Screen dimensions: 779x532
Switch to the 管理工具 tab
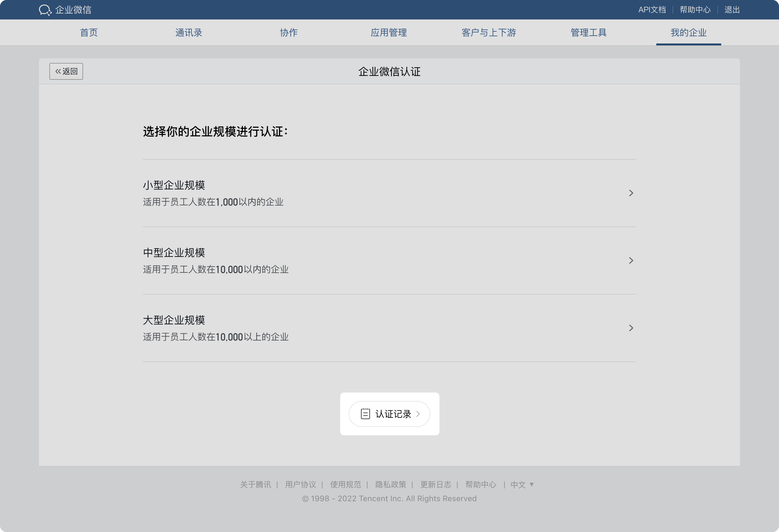pos(588,32)
